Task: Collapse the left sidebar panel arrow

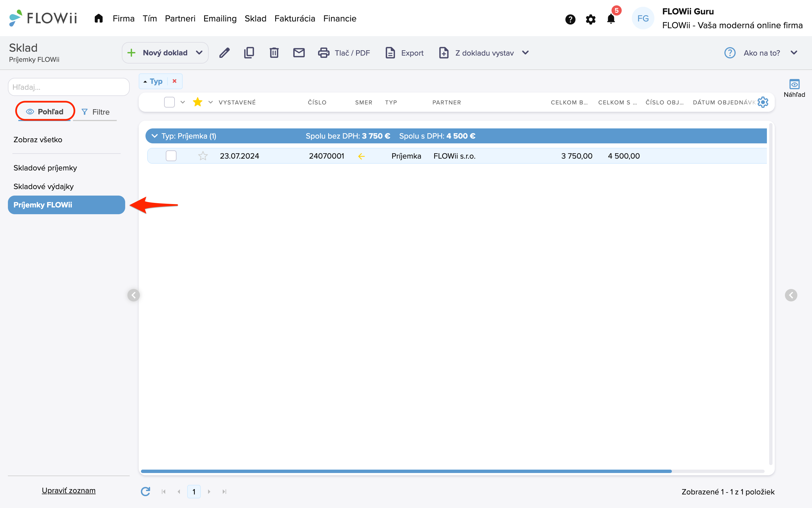Action: pyautogui.click(x=134, y=295)
